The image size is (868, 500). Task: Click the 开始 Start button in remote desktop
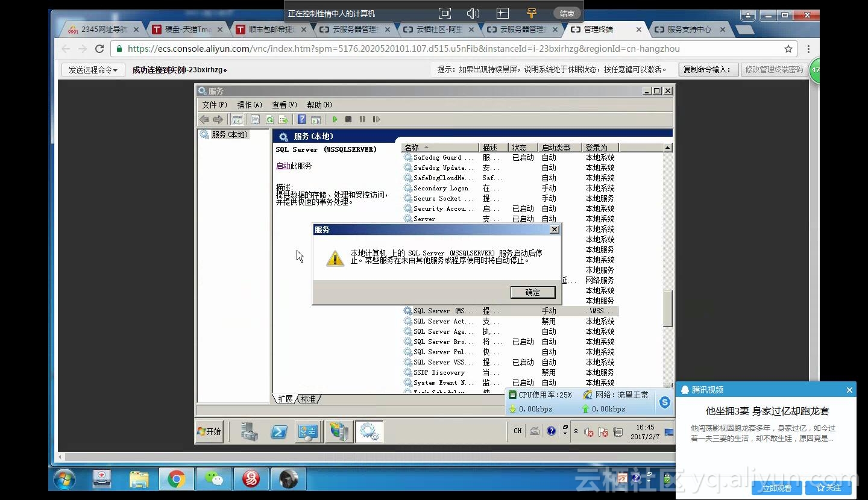coord(209,431)
